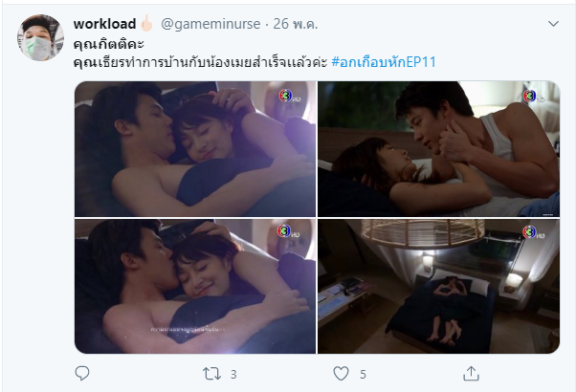Viewport: 576px width, 392px height.
Task: View the top-right white tank top photo
Action: click(x=438, y=148)
